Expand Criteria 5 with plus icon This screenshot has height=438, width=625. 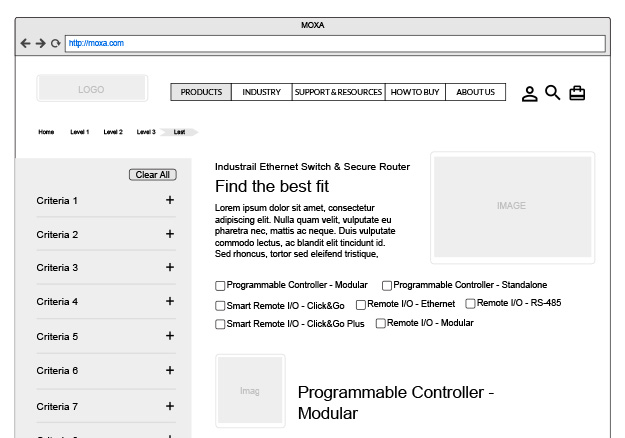tap(170, 336)
